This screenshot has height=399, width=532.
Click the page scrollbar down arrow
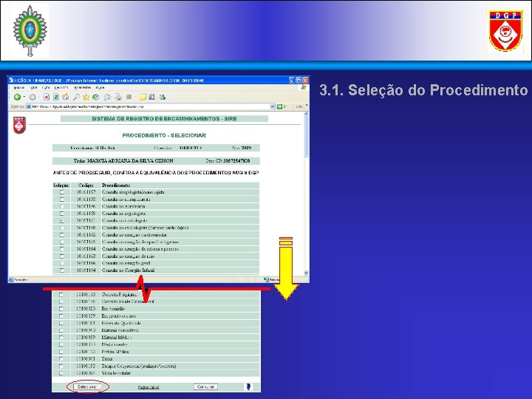[307, 273]
